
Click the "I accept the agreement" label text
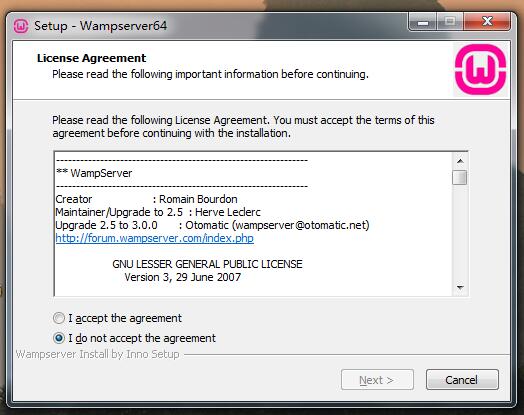pos(125,318)
